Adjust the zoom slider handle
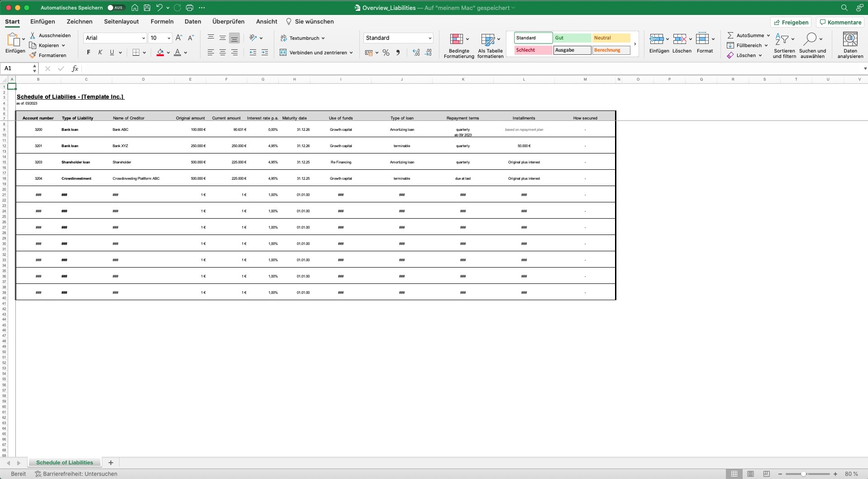Image resolution: width=868 pixels, height=479 pixels. click(803, 474)
